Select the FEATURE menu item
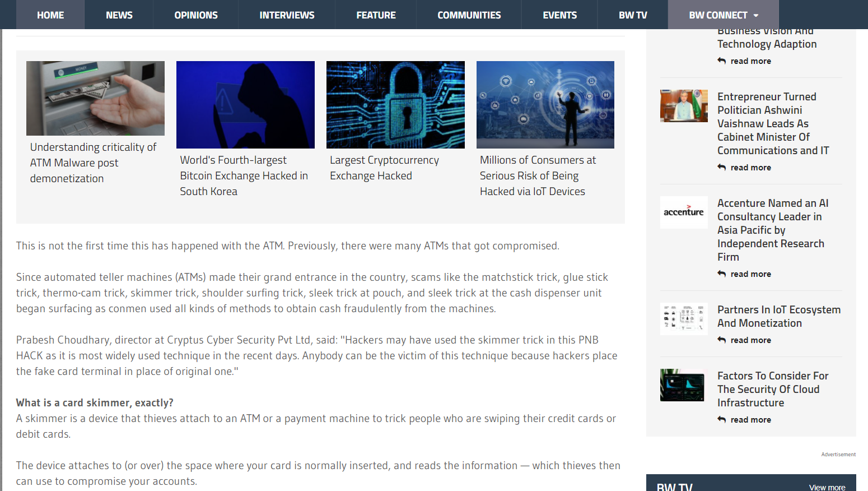Screen dimensions: 868x491 point(376,15)
